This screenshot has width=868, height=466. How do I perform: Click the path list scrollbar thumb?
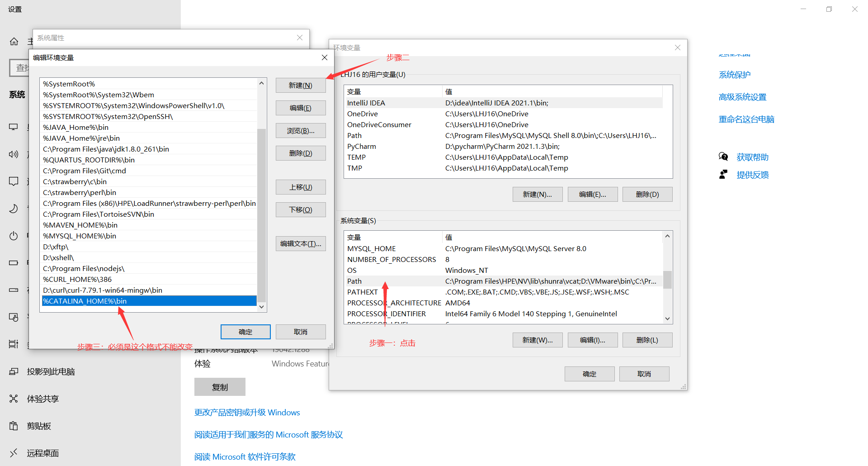pos(261,215)
